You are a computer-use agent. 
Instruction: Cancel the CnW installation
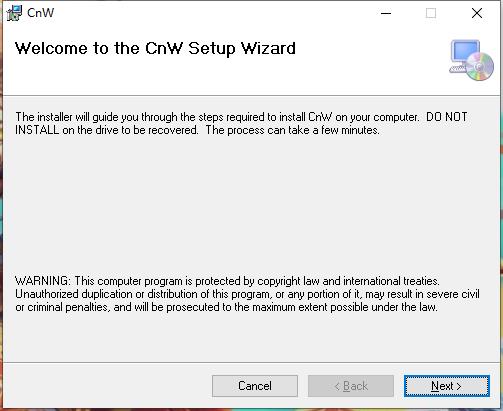click(x=255, y=386)
